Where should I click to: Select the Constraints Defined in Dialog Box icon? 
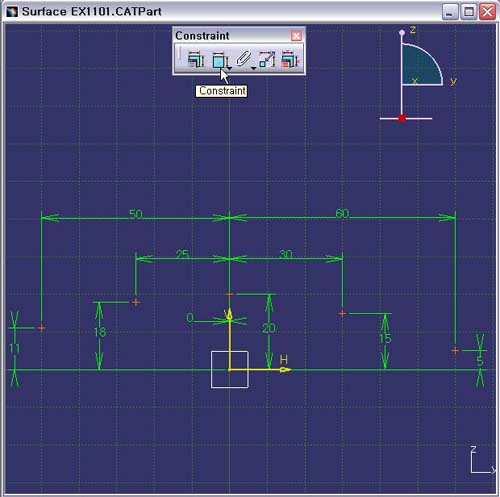click(x=196, y=59)
